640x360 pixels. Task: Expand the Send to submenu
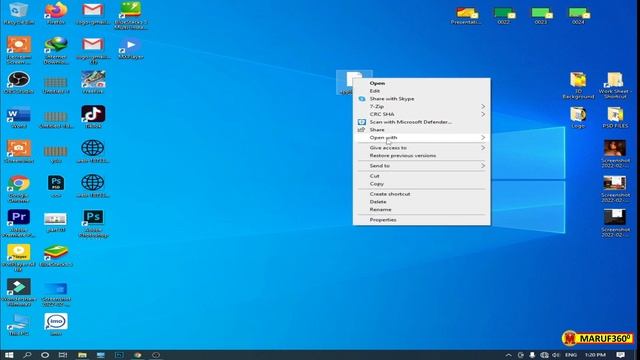(x=422, y=166)
